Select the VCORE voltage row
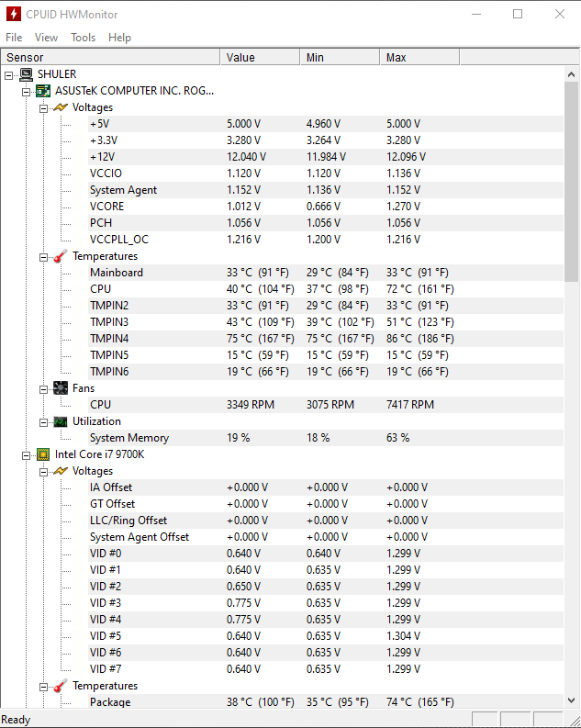Viewport: 581px width, 728px height. 107,207
